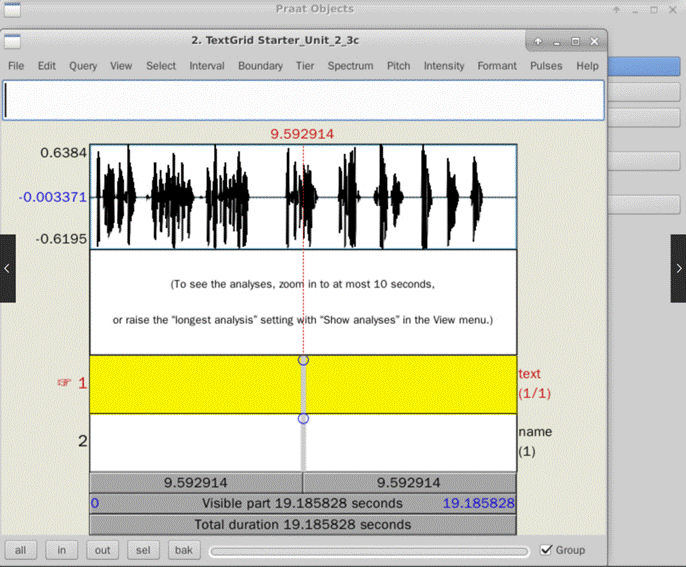Click the 'in' zoom button
The height and width of the screenshot is (567, 686).
click(x=62, y=550)
